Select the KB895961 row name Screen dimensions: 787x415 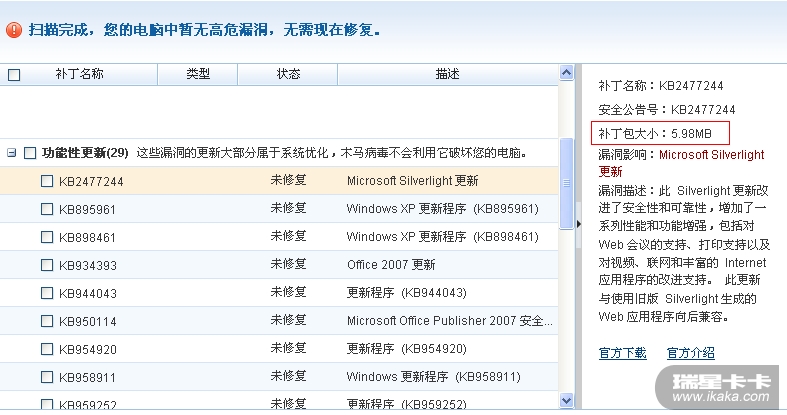point(87,209)
